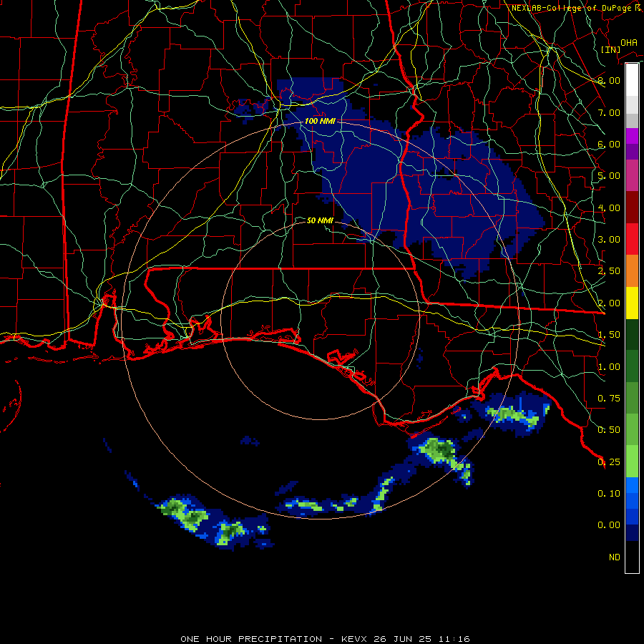
Task: Click the bright magenta 6.00 inch legend swatch
Action: point(632,136)
